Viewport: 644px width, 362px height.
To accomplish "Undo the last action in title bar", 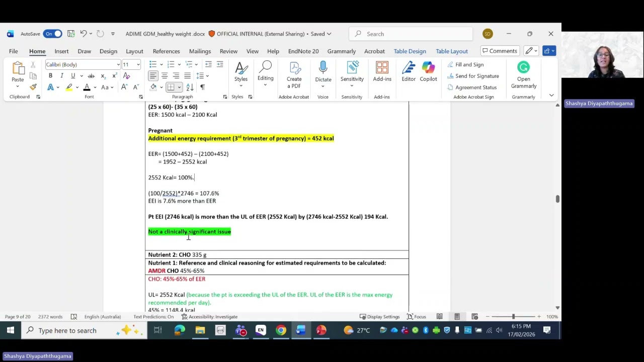I will click(x=83, y=34).
